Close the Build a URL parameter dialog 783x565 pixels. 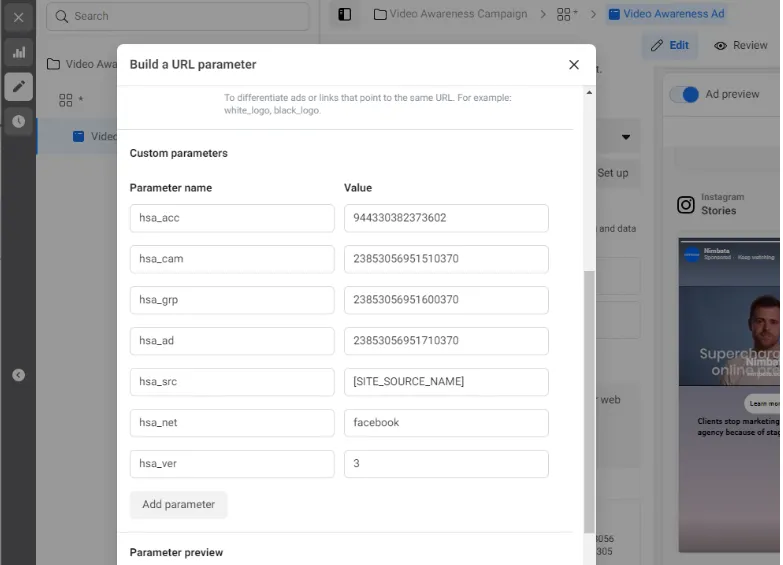coord(574,64)
